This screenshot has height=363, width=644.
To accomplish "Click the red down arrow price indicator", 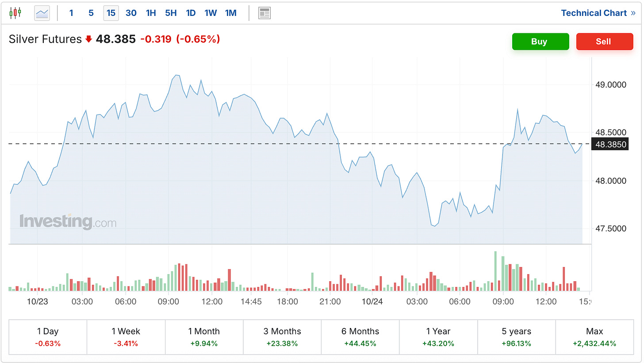I will 88,39.
